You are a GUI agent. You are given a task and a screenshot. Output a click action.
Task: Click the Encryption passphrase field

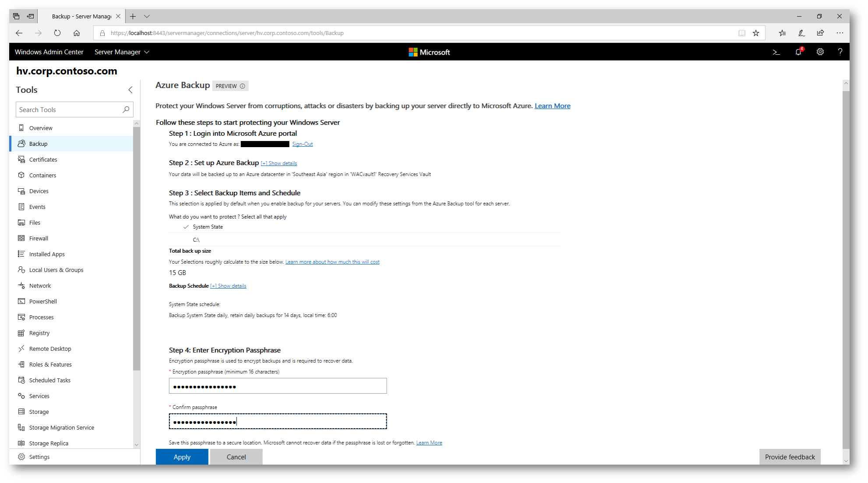coord(278,386)
